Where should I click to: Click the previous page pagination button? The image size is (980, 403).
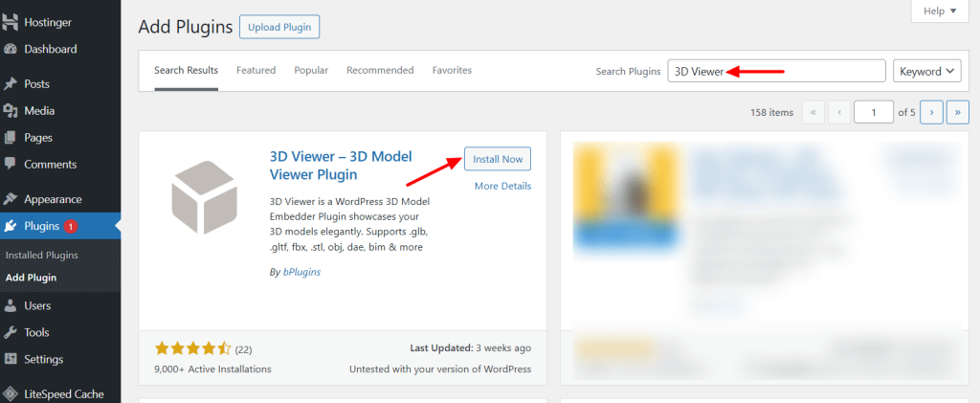coord(838,112)
